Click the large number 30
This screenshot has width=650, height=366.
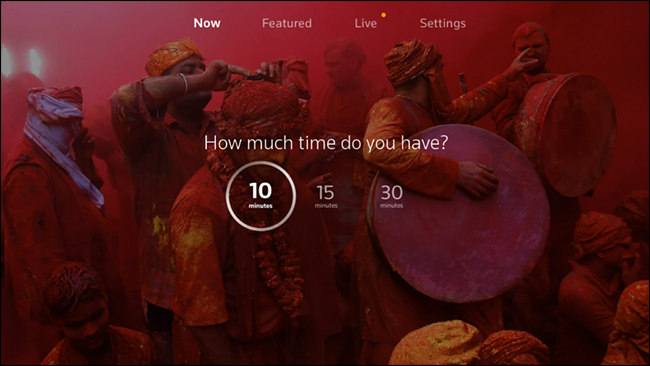(x=391, y=193)
